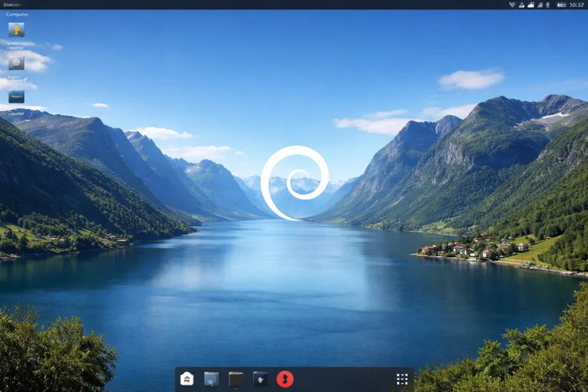Launch the red circular icon in the dock
Image resolution: width=588 pixels, height=392 pixels.
[285, 379]
